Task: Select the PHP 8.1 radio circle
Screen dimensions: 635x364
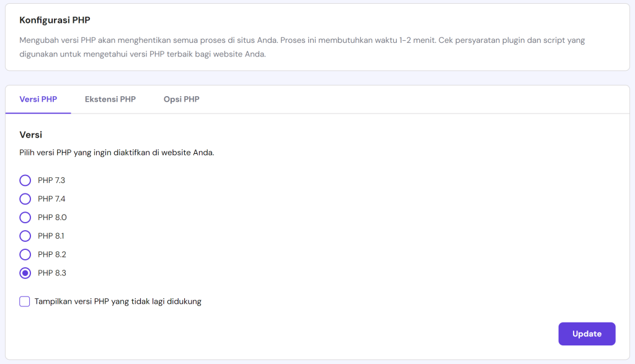Action: 25,236
